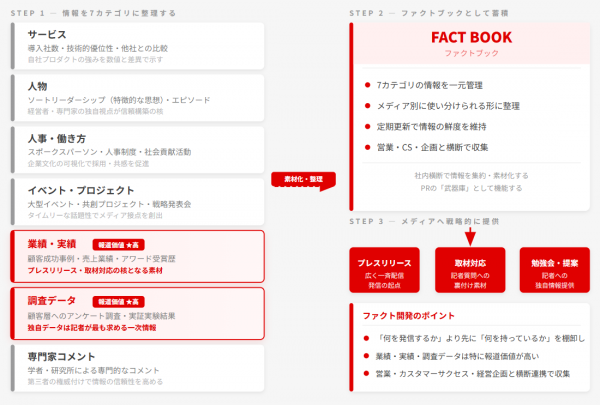The image size is (600, 405).
Task: Click the FACT BOOK heading
Action: [470, 38]
